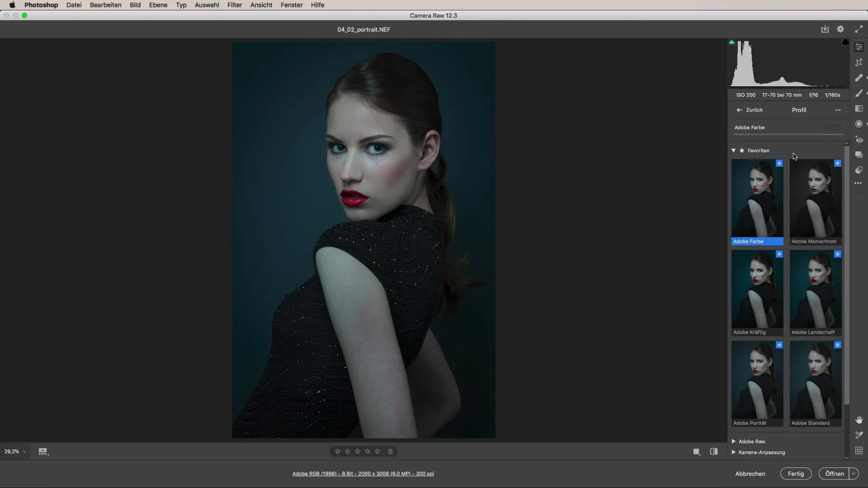Open the Hilfe menu
This screenshot has width=868, height=488.
click(x=317, y=5)
